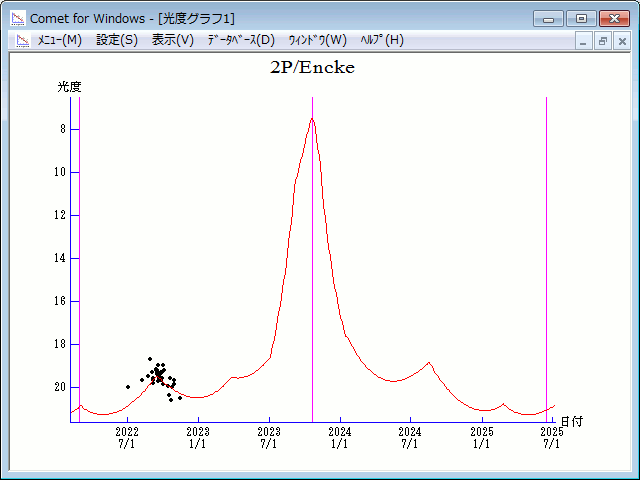The width and height of the screenshot is (640, 480).
Task: Click the child window icon in the menu bar
Action: point(23,40)
